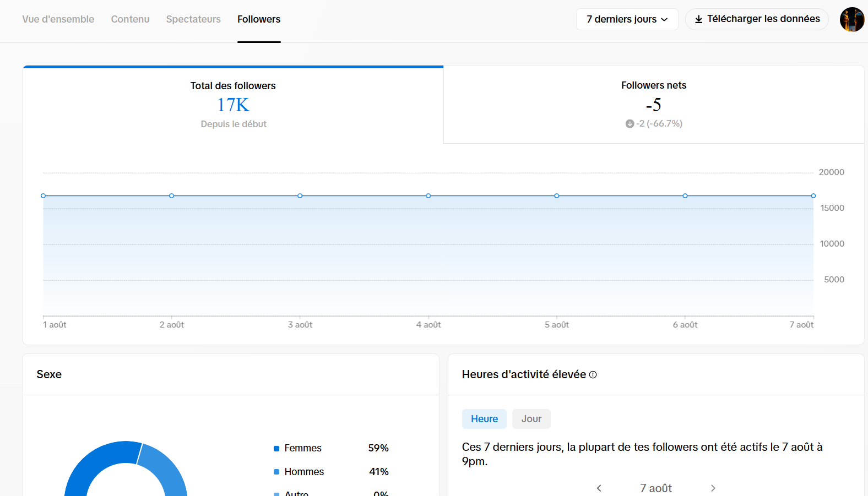The height and width of the screenshot is (496, 868).
Task: Switch to the Contenu tab
Action: (x=130, y=19)
